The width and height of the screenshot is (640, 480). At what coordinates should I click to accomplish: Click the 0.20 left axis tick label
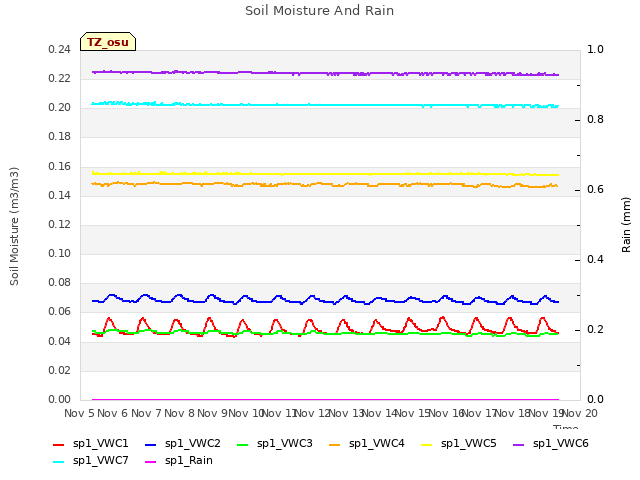coord(60,108)
